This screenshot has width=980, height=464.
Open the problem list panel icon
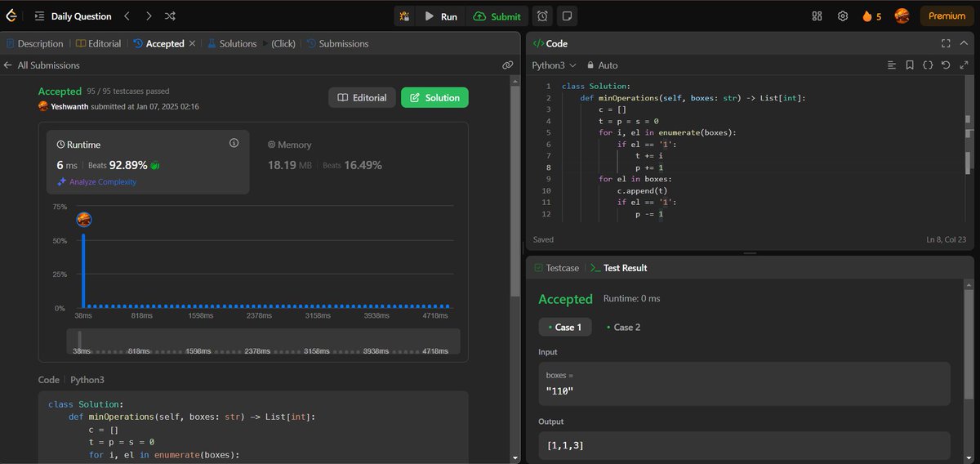click(x=39, y=16)
